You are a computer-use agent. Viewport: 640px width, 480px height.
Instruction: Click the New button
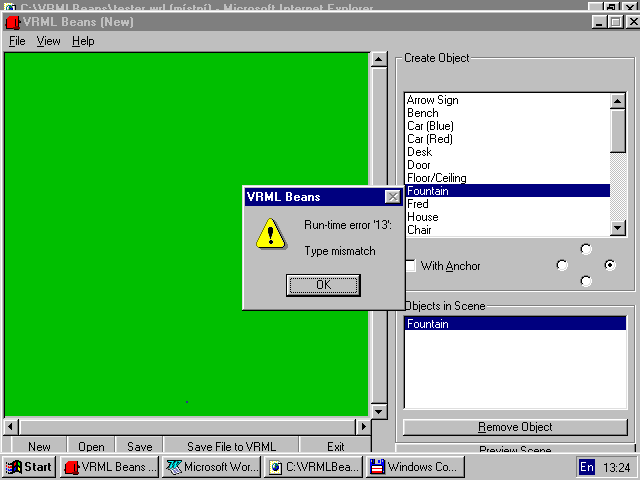click(x=39, y=446)
